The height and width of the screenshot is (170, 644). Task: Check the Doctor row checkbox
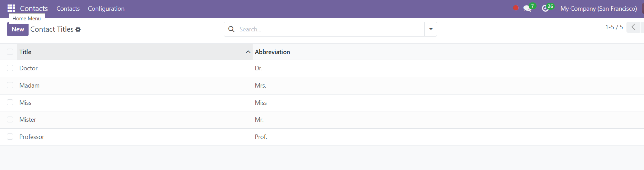click(x=10, y=68)
